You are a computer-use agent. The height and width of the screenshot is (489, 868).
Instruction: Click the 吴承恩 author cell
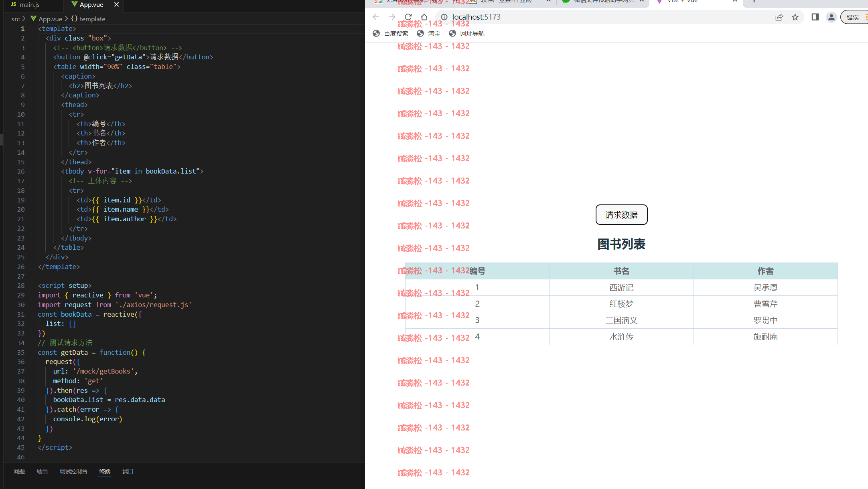click(765, 287)
